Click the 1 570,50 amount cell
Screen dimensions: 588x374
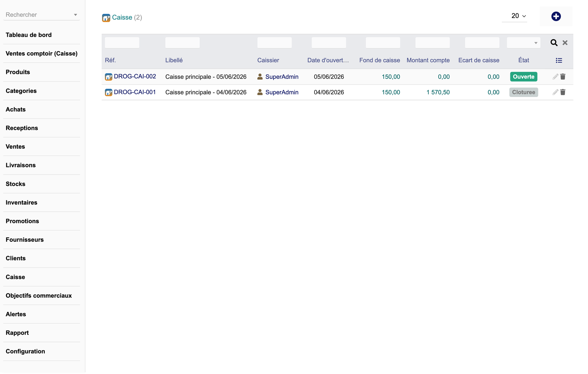click(x=438, y=92)
